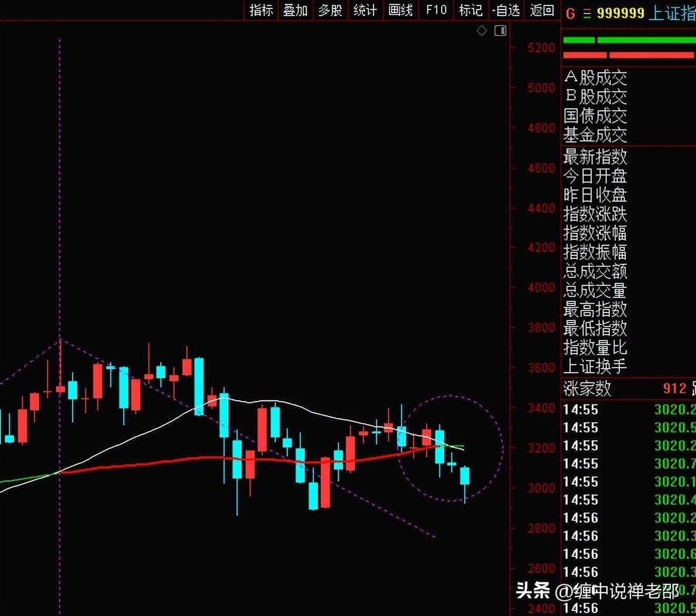
Task: Click the tall cyan candle near 3600
Action: click(199, 386)
